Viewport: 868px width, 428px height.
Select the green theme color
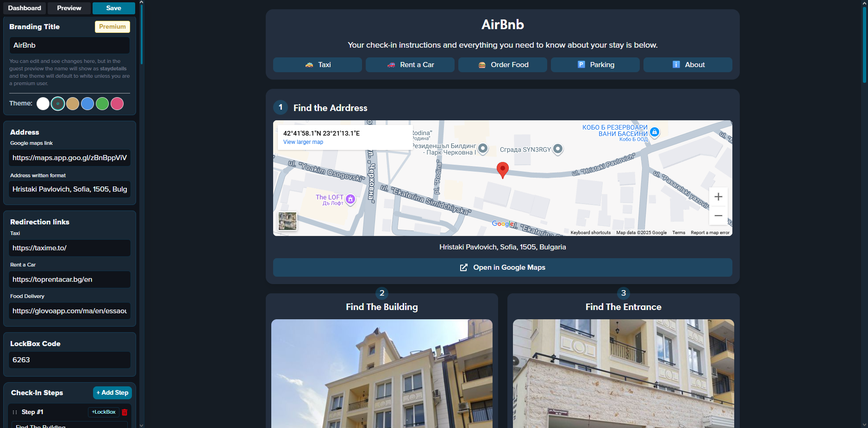(102, 104)
